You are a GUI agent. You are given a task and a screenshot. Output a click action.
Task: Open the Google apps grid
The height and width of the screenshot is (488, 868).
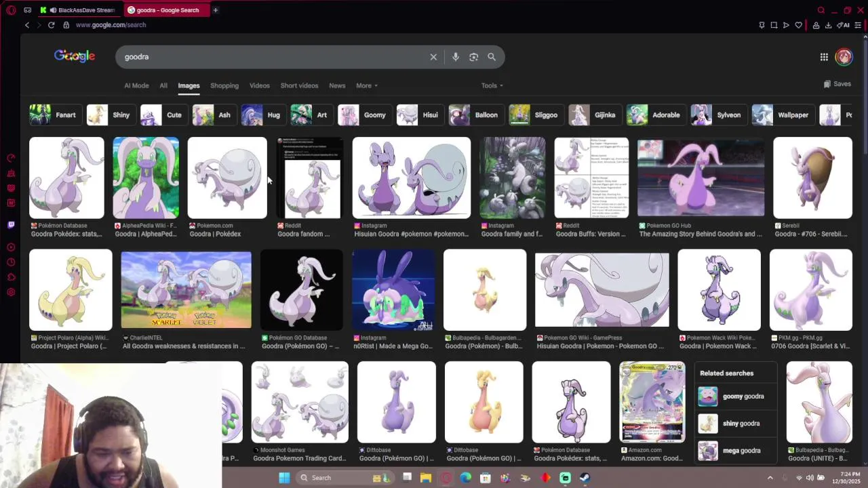click(824, 57)
